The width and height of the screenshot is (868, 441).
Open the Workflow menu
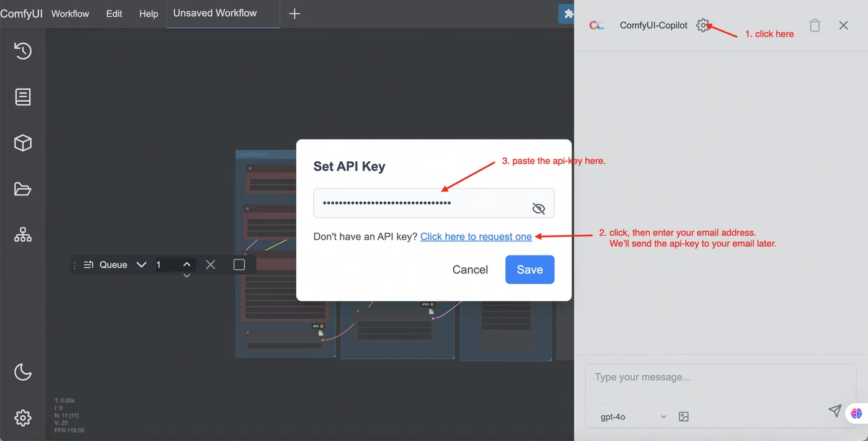70,14
